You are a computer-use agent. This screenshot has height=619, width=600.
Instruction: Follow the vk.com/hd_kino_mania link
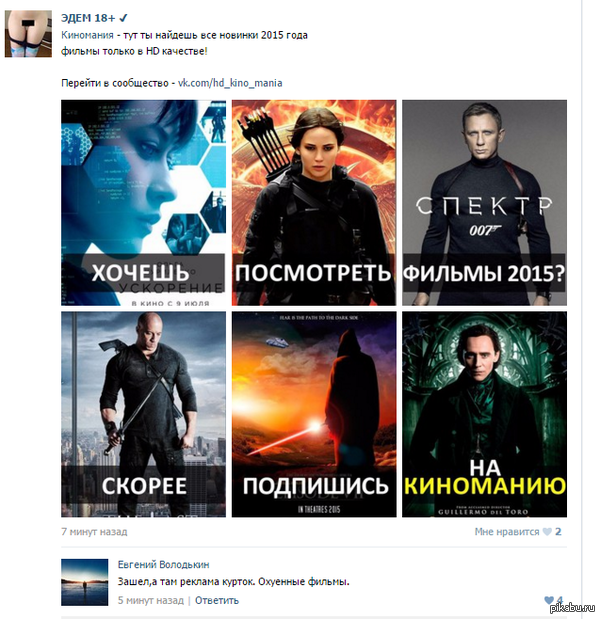pos(230,83)
